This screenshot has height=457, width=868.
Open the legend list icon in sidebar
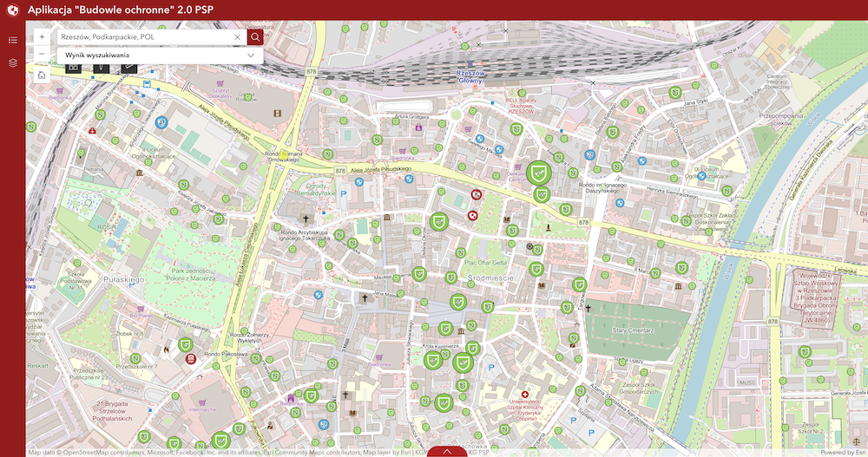tap(12, 40)
